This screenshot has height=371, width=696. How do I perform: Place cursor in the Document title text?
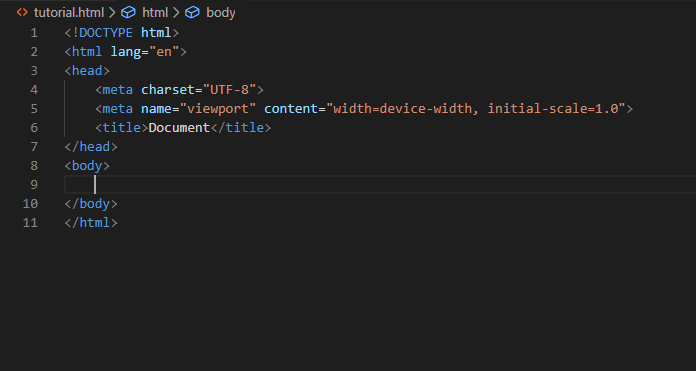pos(179,128)
